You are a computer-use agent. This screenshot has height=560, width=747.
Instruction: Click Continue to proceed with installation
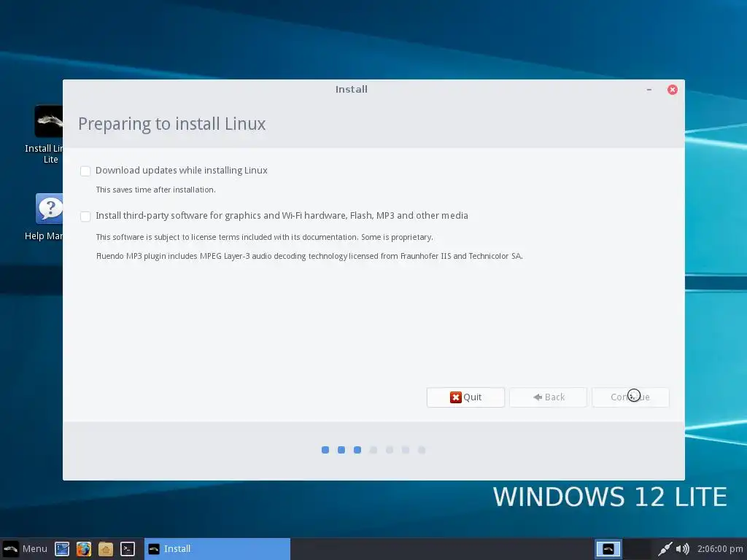(x=630, y=397)
